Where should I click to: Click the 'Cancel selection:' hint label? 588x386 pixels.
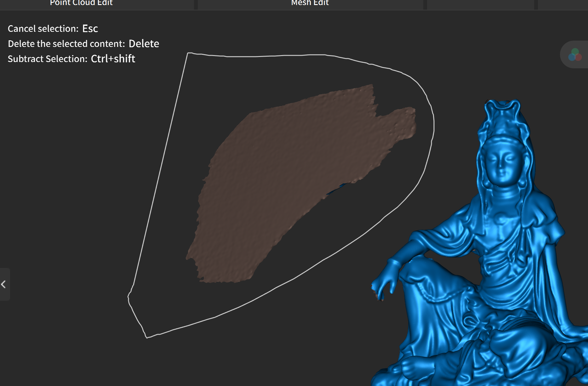[x=43, y=29]
